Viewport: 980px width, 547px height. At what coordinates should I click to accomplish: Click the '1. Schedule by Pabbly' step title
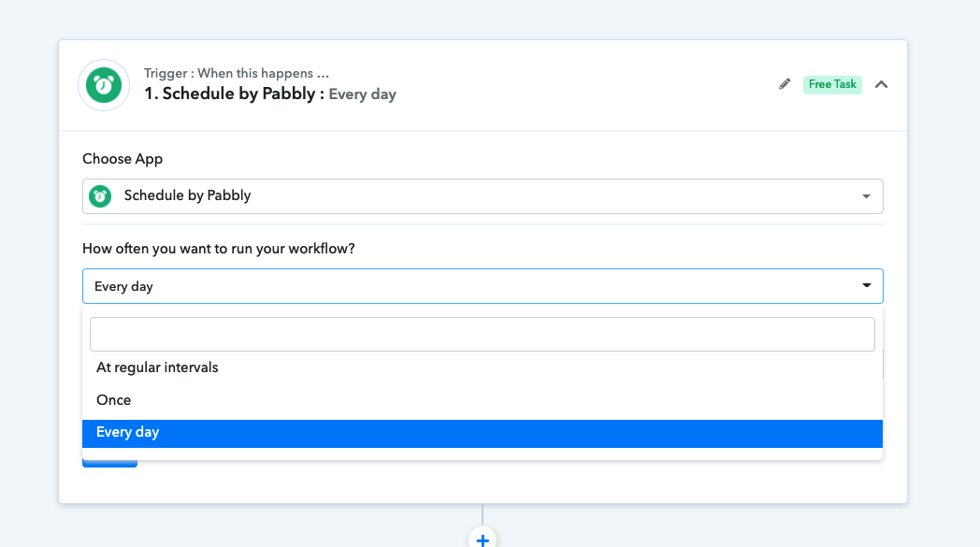pyautogui.click(x=229, y=94)
